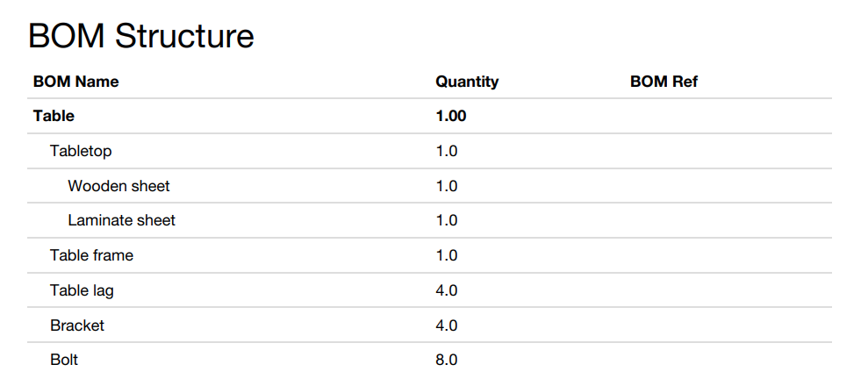Select the Bolt quantity 8.0
The image size is (868, 386).
pyautogui.click(x=447, y=360)
